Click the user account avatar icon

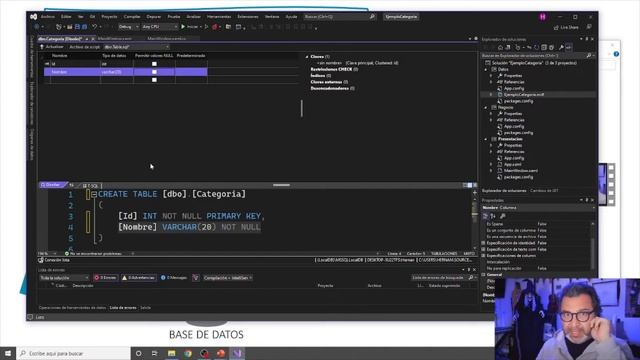tap(542, 17)
